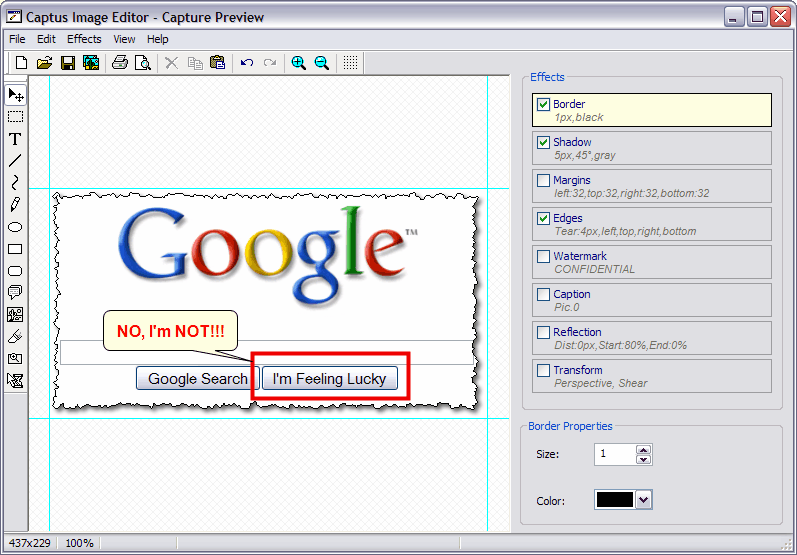Select the pointer/move tool
Image resolution: width=797 pixels, height=555 pixels.
pos(15,95)
